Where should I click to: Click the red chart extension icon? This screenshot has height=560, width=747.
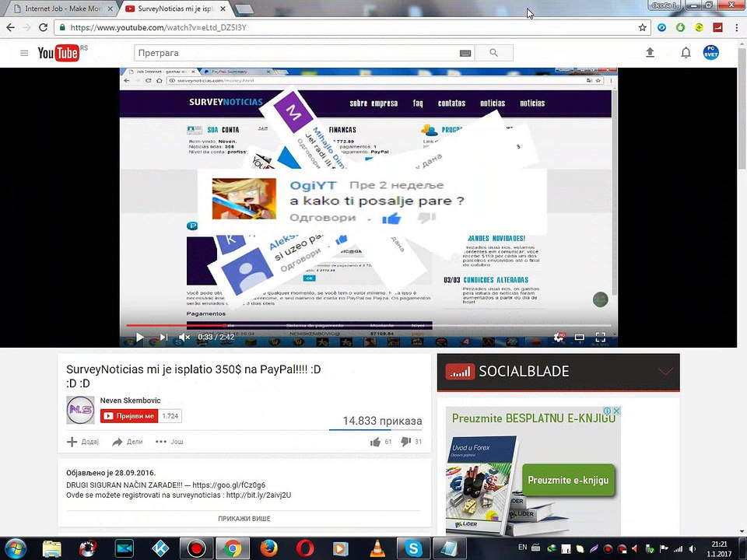[x=717, y=28]
